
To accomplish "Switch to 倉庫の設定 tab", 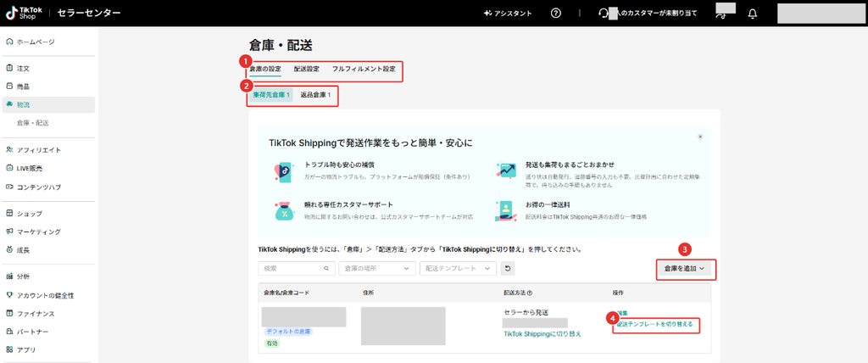I will pyautogui.click(x=265, y=70).
